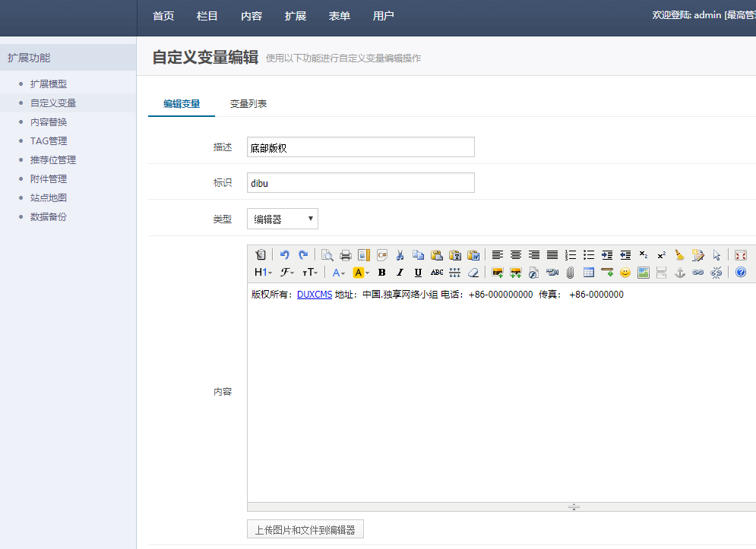Open the font family dropdown
The image size is (756, 549).
(x=287, y=273)
